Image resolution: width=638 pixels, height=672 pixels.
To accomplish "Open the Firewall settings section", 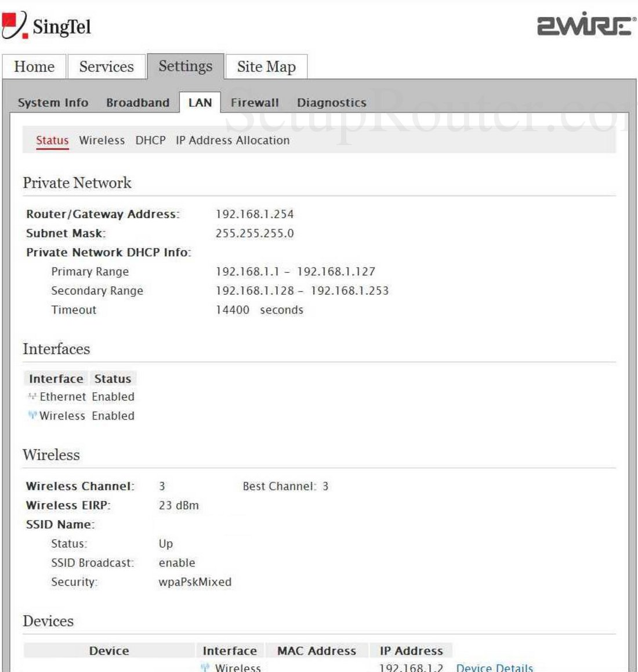I will tap(255, 102).
